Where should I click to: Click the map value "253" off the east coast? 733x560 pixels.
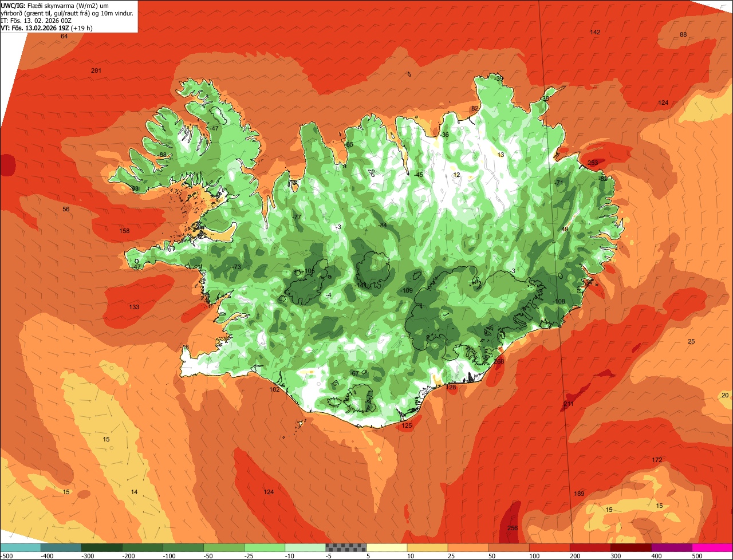pyautogui.click(x=593, y=163)
